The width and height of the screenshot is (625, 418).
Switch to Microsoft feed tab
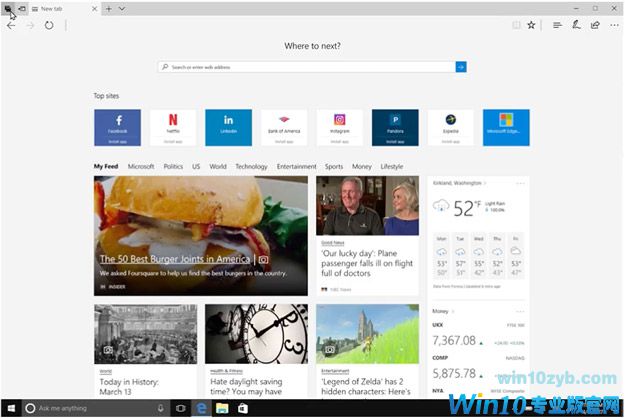(141, 167)
